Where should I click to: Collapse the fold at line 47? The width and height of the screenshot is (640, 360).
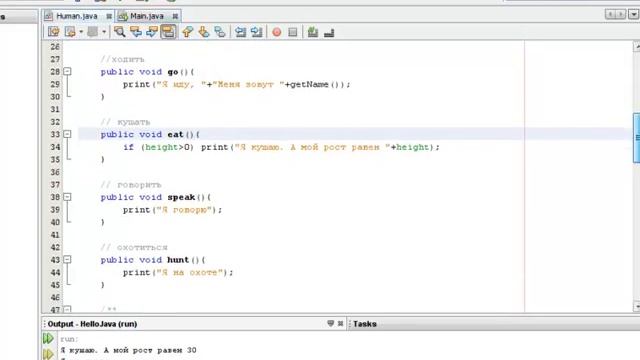click(x=67, y=309)
